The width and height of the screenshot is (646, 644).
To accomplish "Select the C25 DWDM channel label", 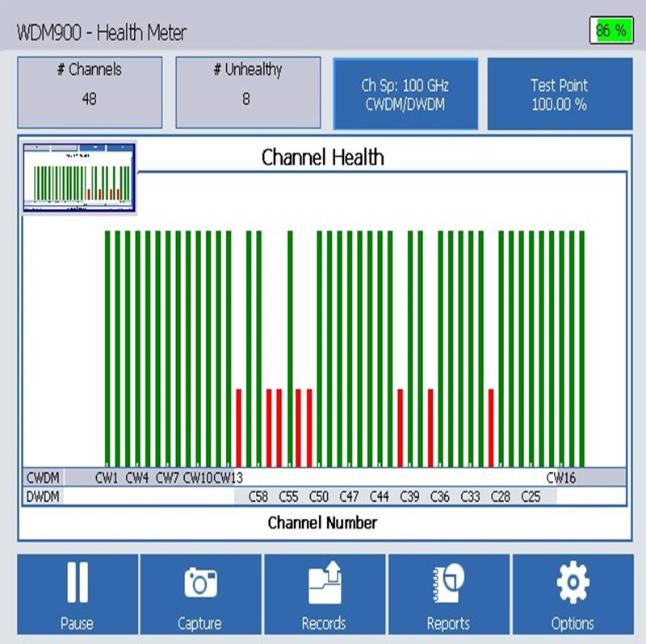I will 531,496.
